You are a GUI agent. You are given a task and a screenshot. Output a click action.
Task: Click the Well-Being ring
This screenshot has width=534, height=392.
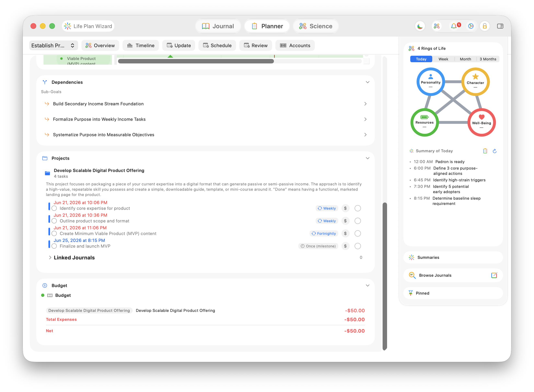(x=481, y=122)
